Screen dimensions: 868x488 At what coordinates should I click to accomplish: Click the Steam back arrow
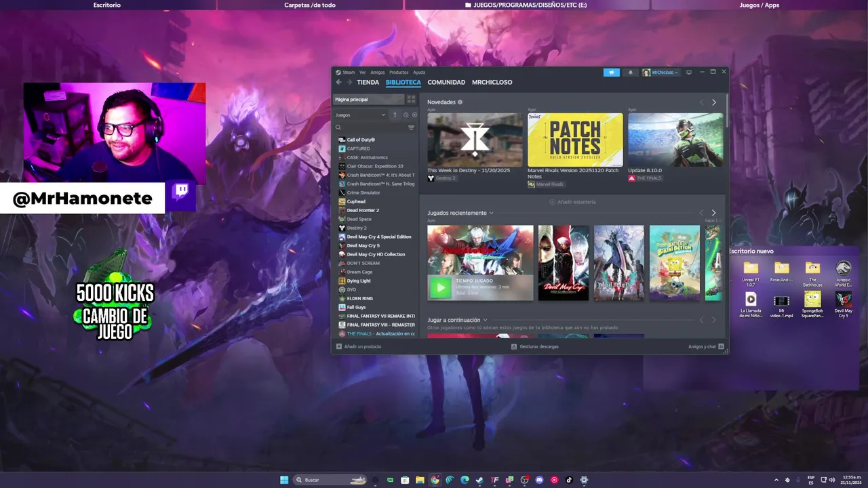coord(338,82)
